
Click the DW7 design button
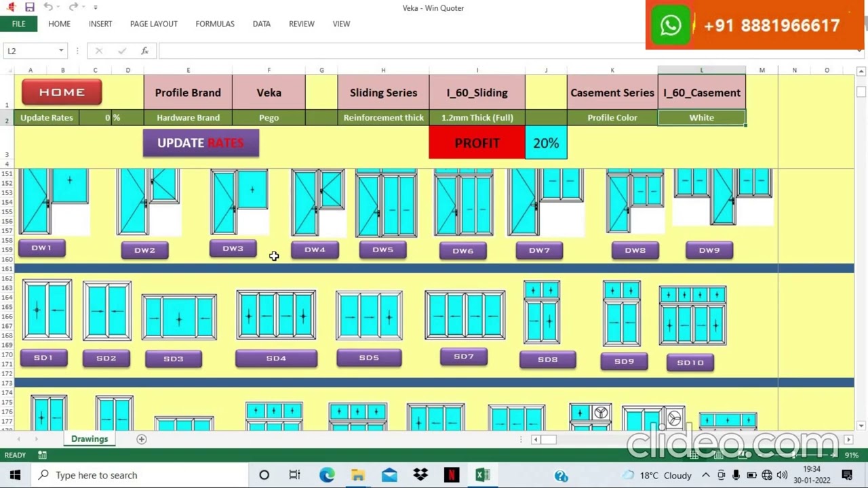(539, 251)
